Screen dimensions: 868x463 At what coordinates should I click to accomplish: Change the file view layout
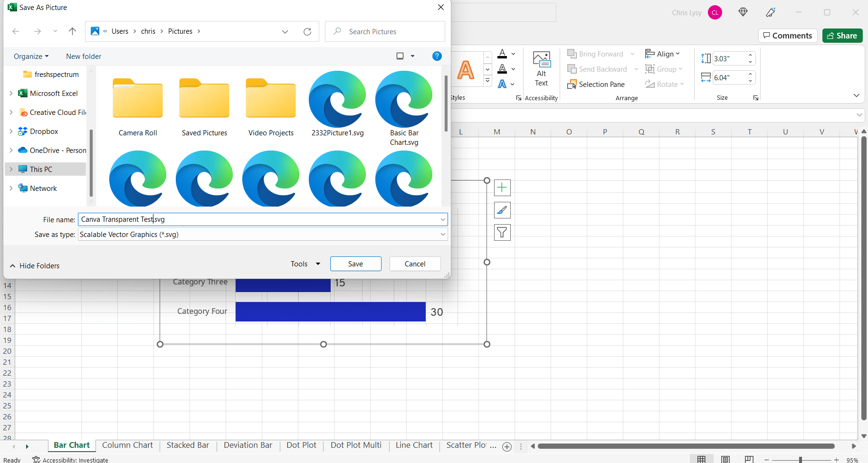point(400,56)
